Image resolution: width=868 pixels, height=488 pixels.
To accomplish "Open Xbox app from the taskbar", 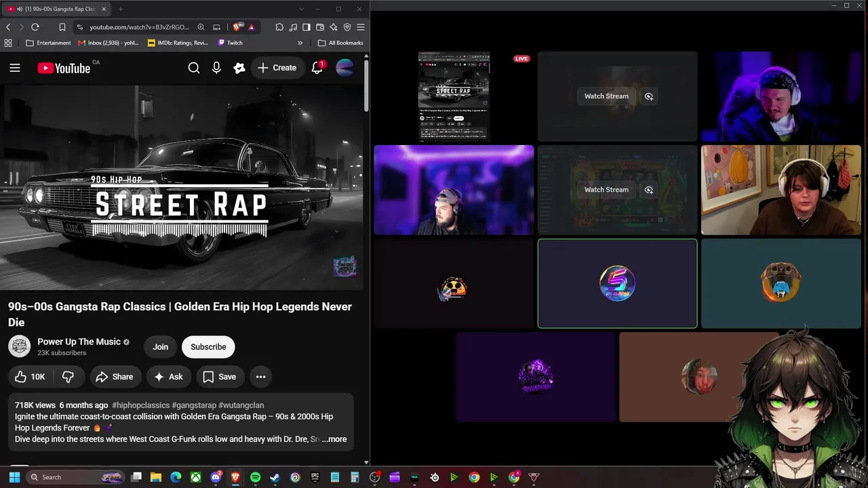I will coord(195,477).
